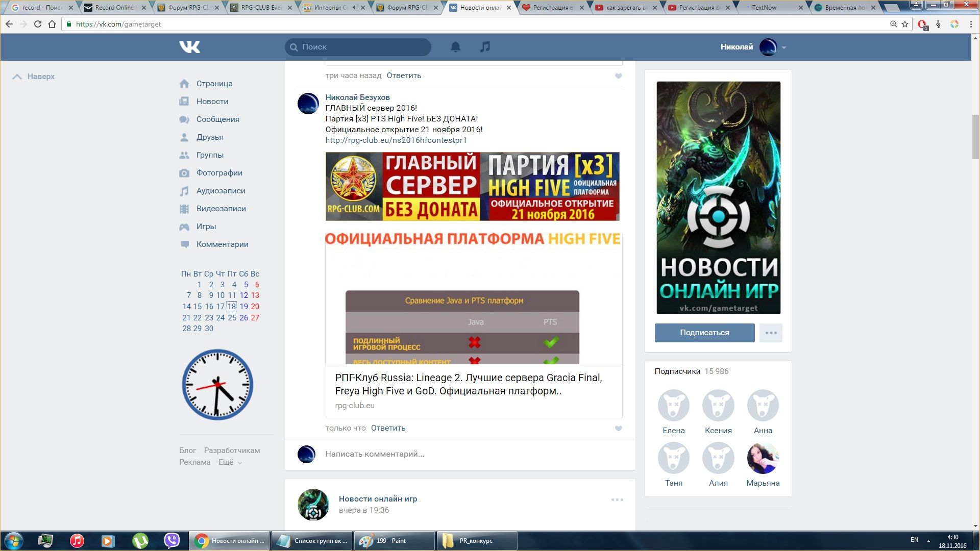Switch to Record Online browser tab
The height and width of the screenshot is (551, 980).
pyautogui.click(x=114, y=8)
